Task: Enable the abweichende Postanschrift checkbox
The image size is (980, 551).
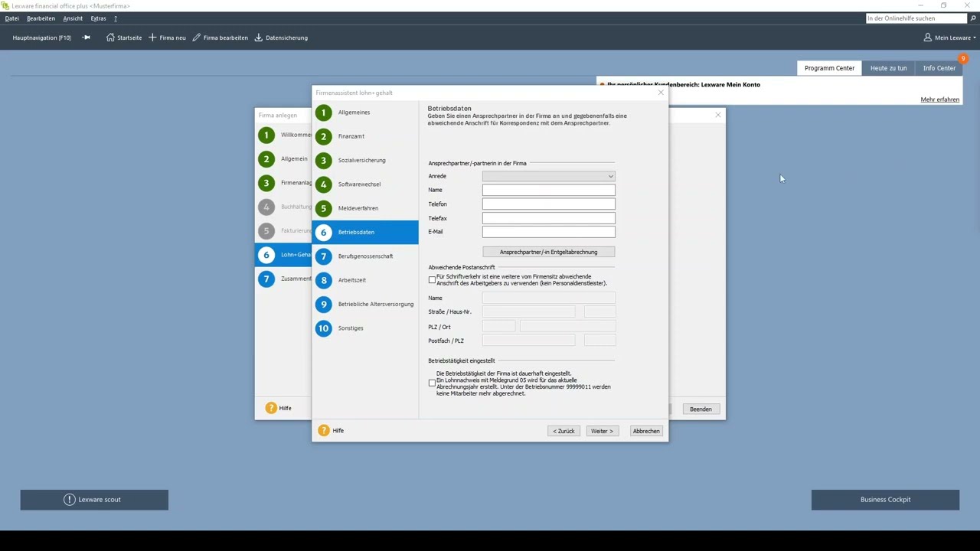Action: [x=432, y=280]
